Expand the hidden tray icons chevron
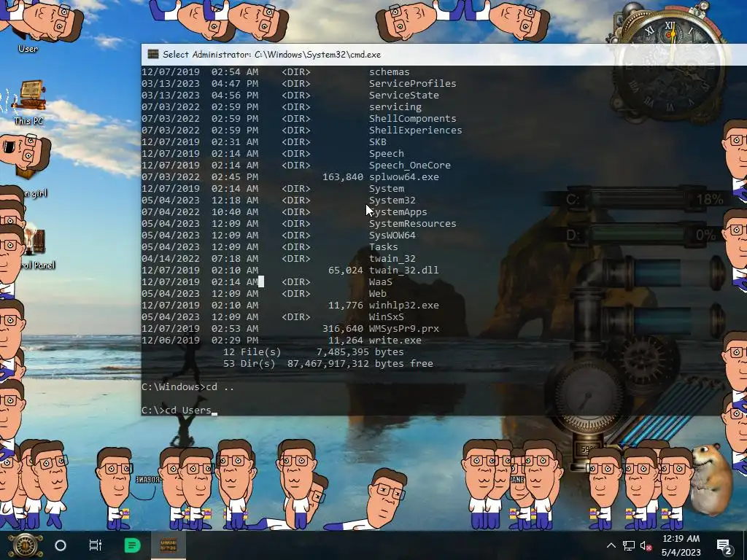Screen dimensions: 747x560 [611, 545]
